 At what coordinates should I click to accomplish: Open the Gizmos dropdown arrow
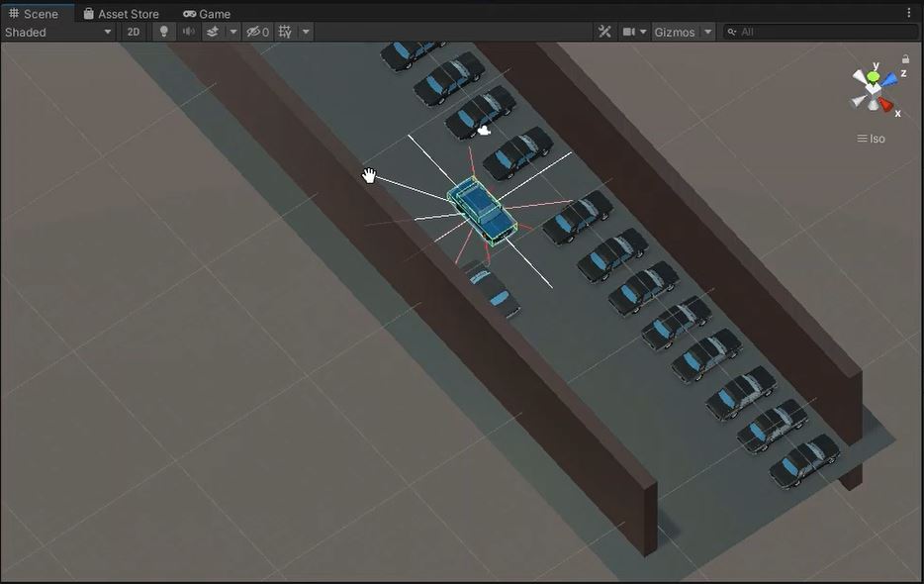(709, 31)
